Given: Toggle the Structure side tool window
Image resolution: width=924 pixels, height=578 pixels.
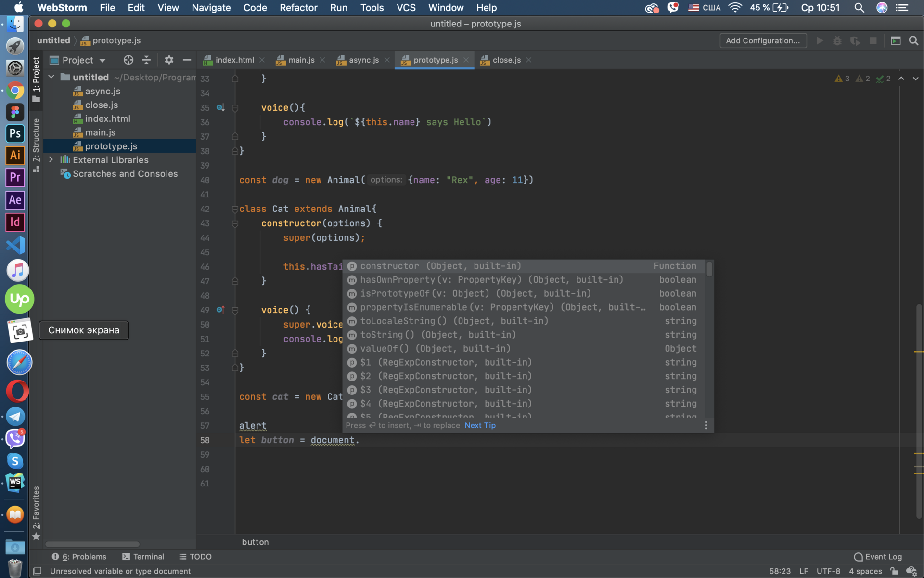Looking at the screenshot, I should click(36, 144).
